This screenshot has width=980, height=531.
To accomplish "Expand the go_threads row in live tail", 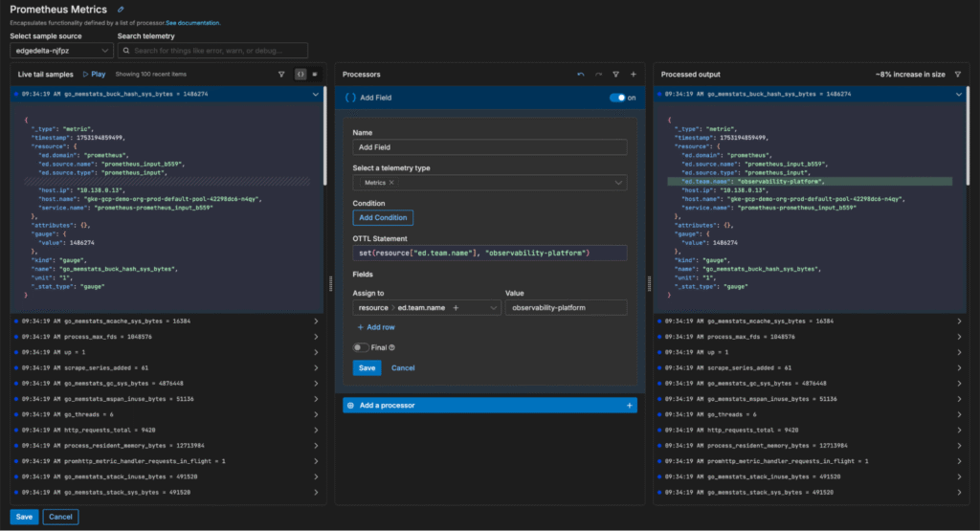I will click(x=315, y=414).
